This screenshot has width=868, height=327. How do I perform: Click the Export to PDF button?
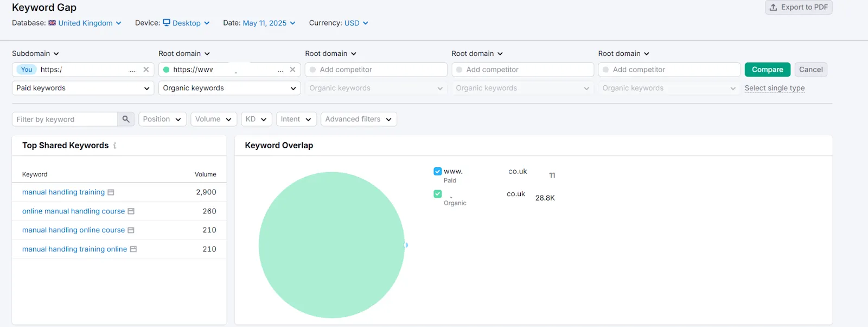799,7
